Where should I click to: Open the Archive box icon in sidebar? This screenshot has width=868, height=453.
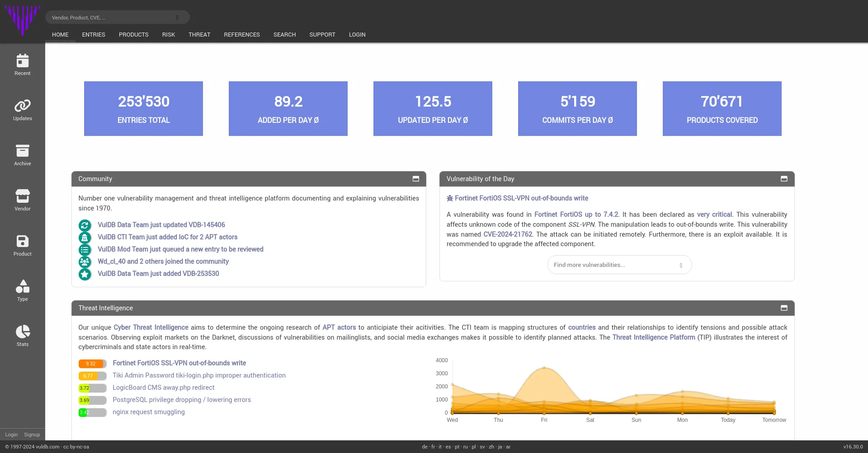pos(22,151)
